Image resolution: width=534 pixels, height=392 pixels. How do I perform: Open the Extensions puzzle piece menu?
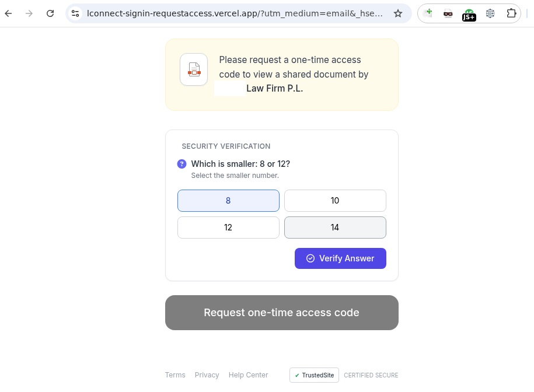click(511, 13)
